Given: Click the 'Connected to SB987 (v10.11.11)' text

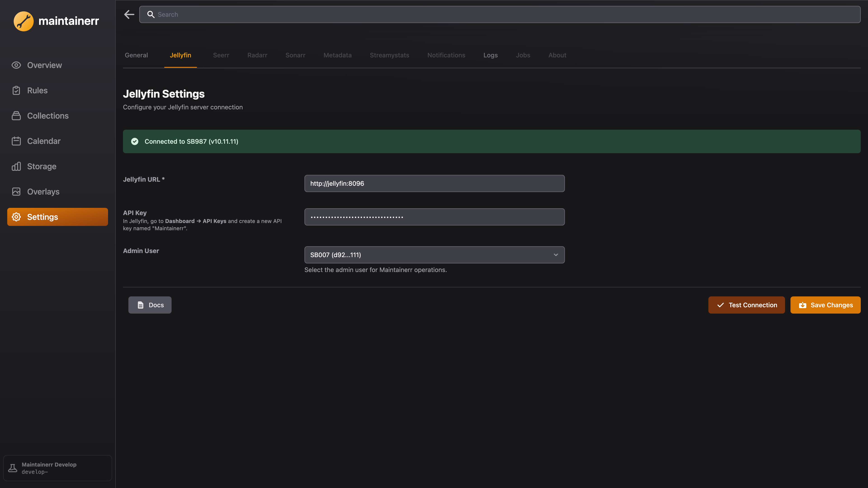Looking at the screenshot, I should 191,141.
